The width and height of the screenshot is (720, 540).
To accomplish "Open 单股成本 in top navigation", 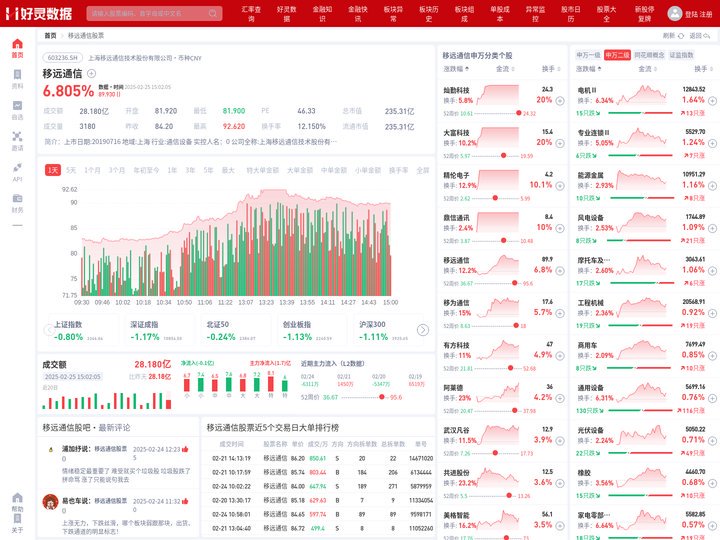I will [x=500, y=14].
